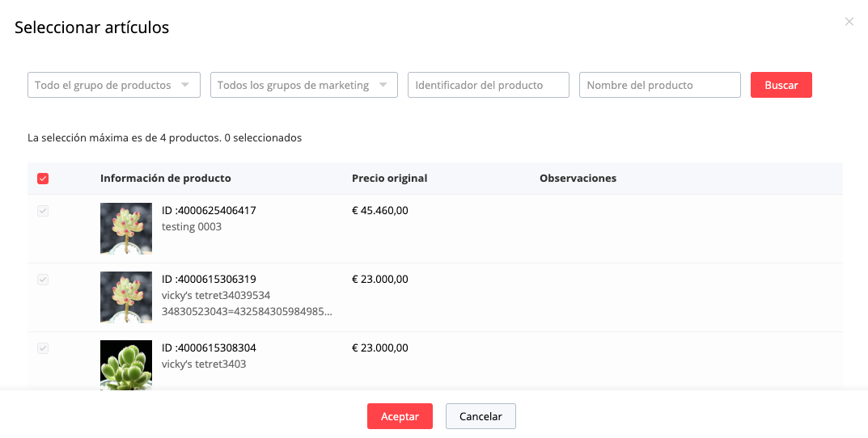Toggle the select-all checkbox in header
868x438 pixels.
click(x=43, y=179)
